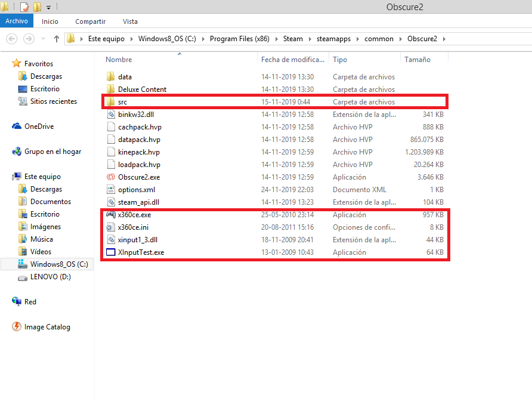This screenshot has height=401, width=532.
Task: Select cachpack.hvp file icon
Action: [x=110, y=127]
